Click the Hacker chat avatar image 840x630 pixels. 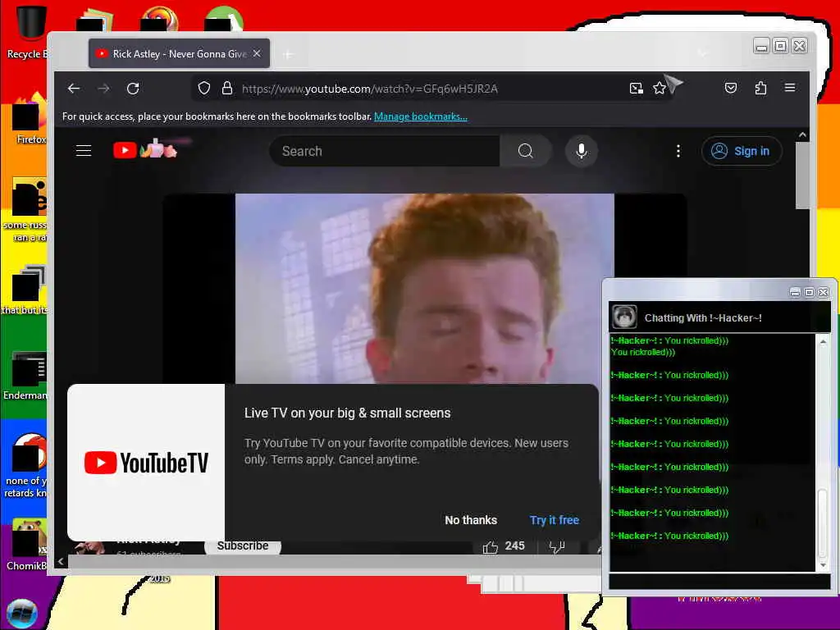pyautogui.click(x=624, y=317)
